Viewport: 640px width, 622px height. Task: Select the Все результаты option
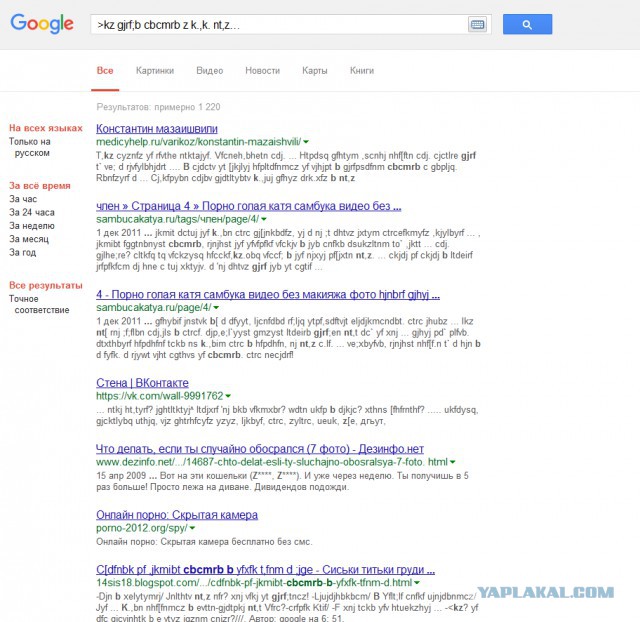(x=46, y=285)
